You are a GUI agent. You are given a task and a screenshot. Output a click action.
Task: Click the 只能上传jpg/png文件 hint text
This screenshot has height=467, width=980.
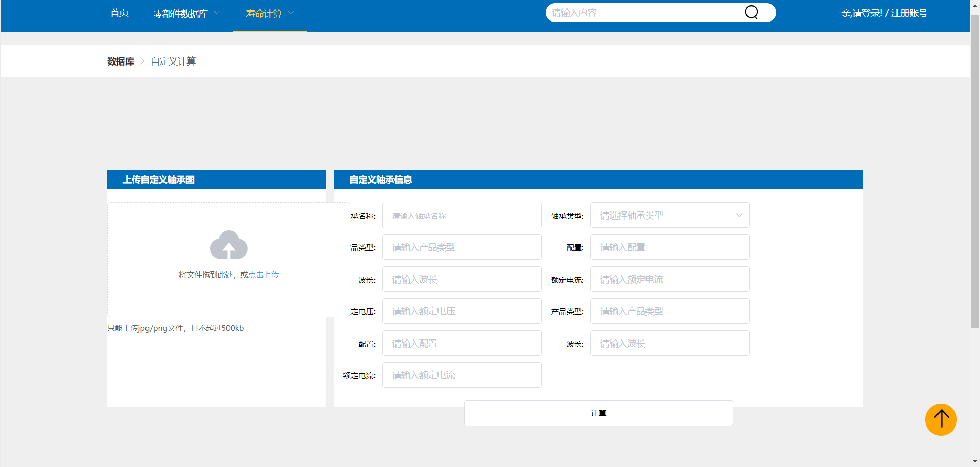(x=176, y=328)
